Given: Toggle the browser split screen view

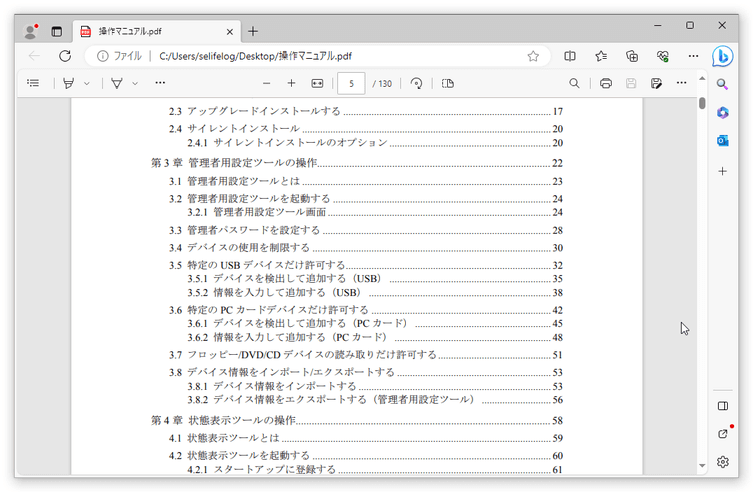Looking at the screenshot, I should coord(570,56).
